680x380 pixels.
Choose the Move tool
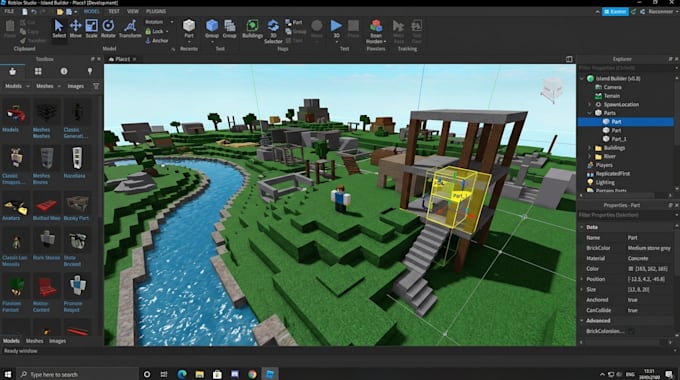point(75,29)
